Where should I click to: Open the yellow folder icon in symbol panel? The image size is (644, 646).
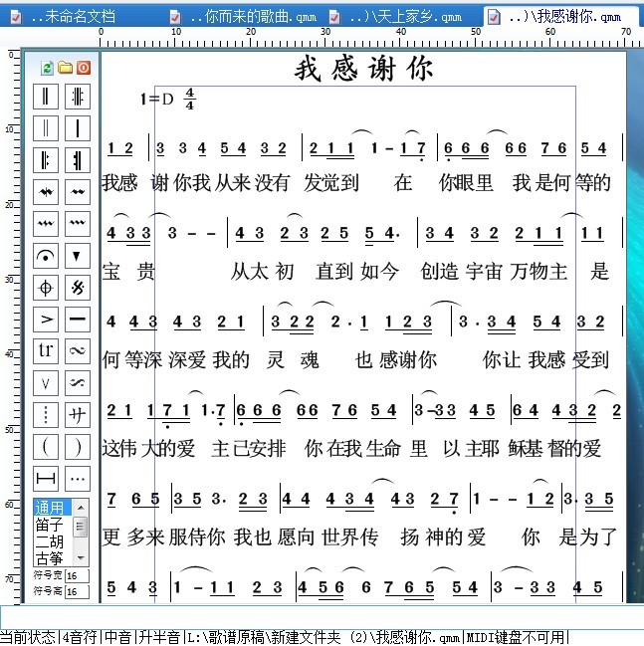65,68
